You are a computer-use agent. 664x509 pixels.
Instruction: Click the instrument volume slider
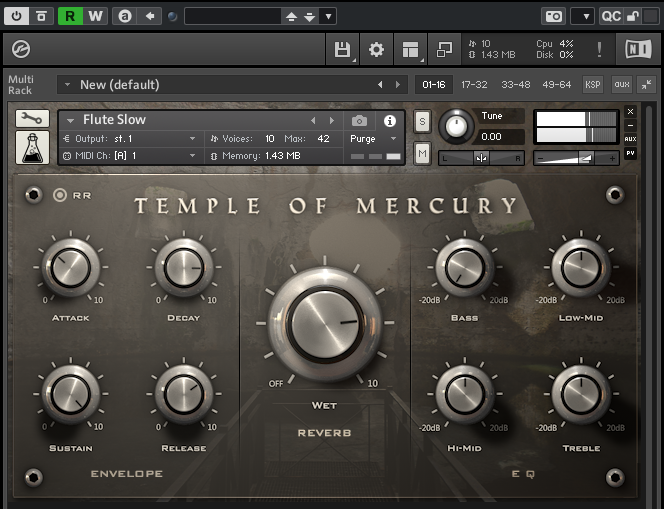tap(576, 158)
